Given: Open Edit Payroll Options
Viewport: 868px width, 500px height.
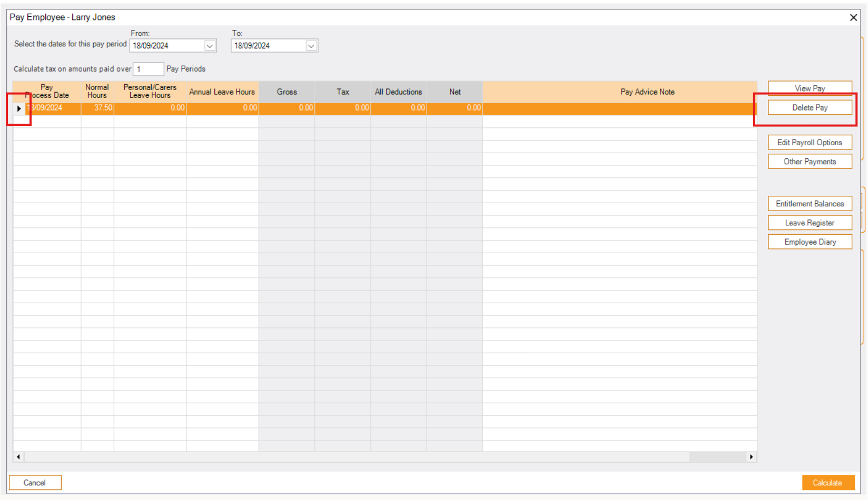Looking at the screenshot, I should point(810,142).
